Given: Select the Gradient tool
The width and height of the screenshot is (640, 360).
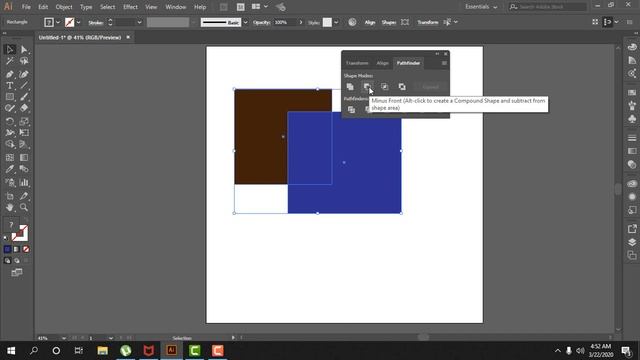Looking at the screenshot, I should pyautogui.click(x=24, y=158).
